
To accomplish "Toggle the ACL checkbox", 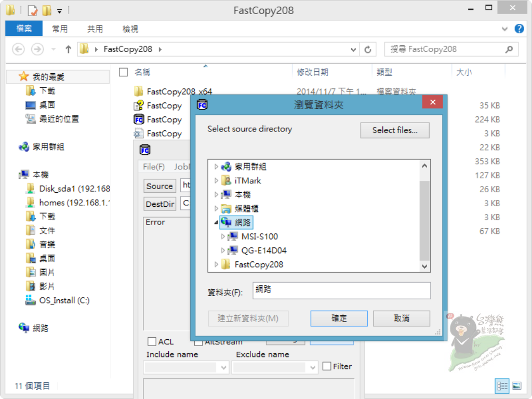I will [152, 341].
